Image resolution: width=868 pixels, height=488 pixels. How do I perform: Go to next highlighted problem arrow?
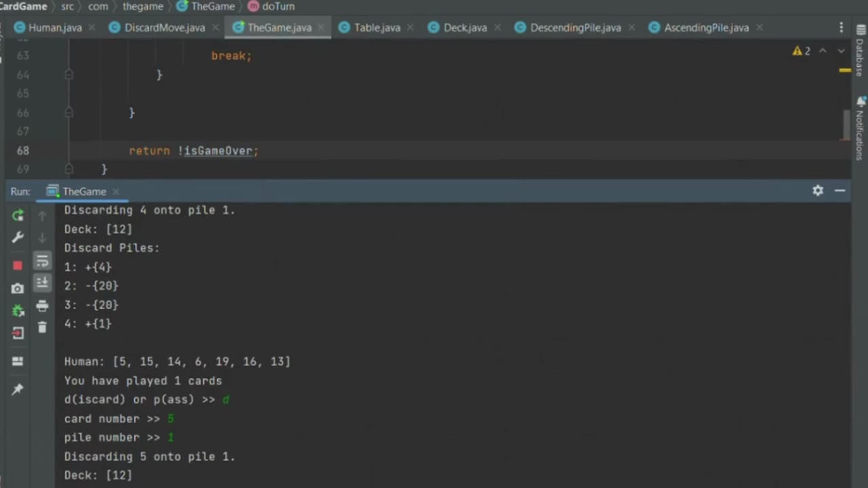pyautogui.click(x=841, y=51)
